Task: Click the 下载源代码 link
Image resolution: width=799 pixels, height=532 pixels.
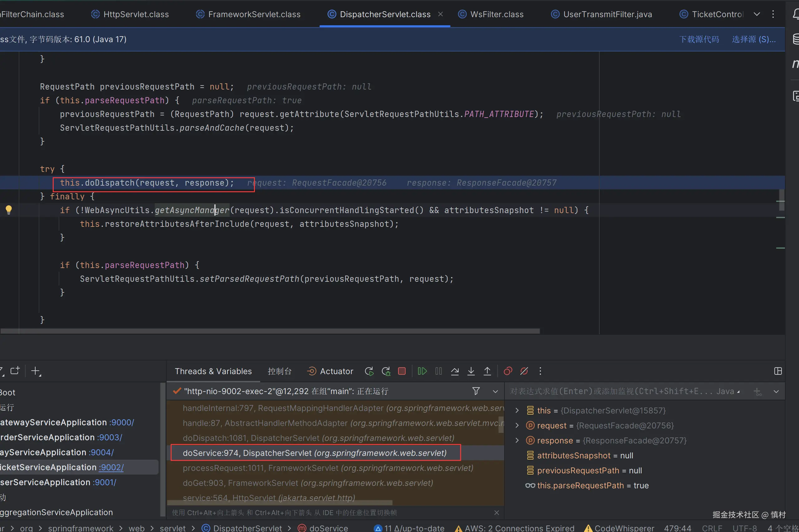Action: coord(699,39)
